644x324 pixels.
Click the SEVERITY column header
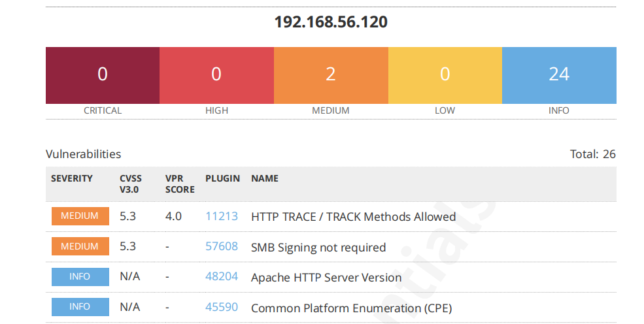pos(72,178)
